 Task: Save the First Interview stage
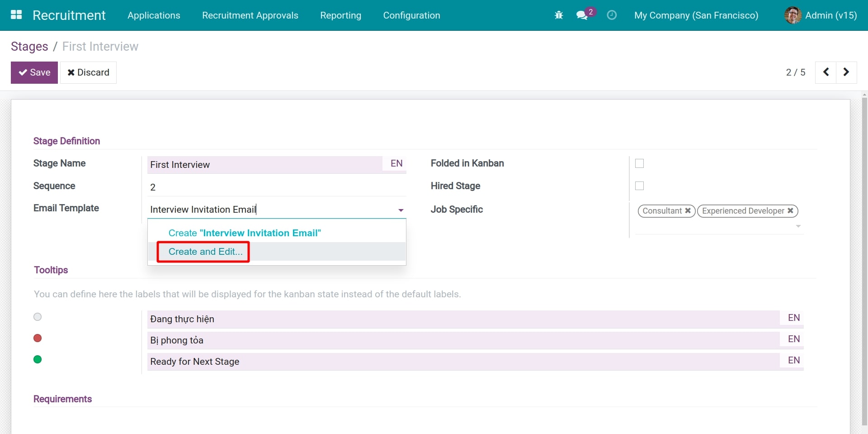coord(34,72)
